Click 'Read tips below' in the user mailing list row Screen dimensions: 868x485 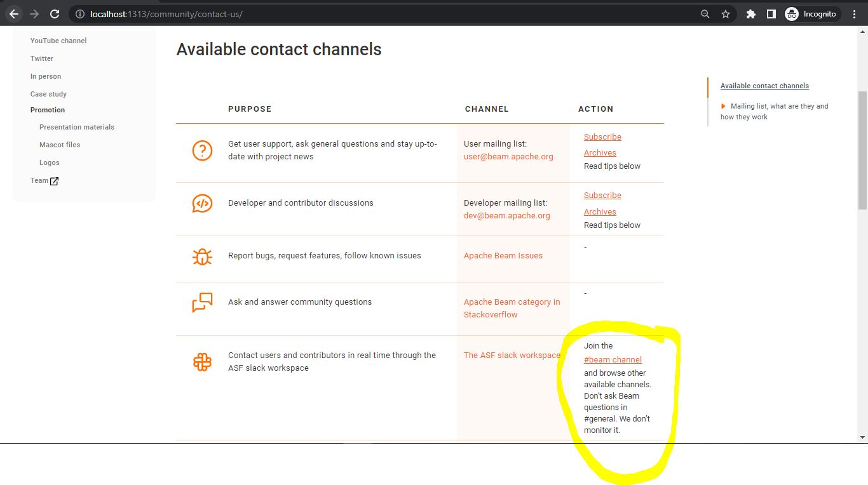(612, 166)
